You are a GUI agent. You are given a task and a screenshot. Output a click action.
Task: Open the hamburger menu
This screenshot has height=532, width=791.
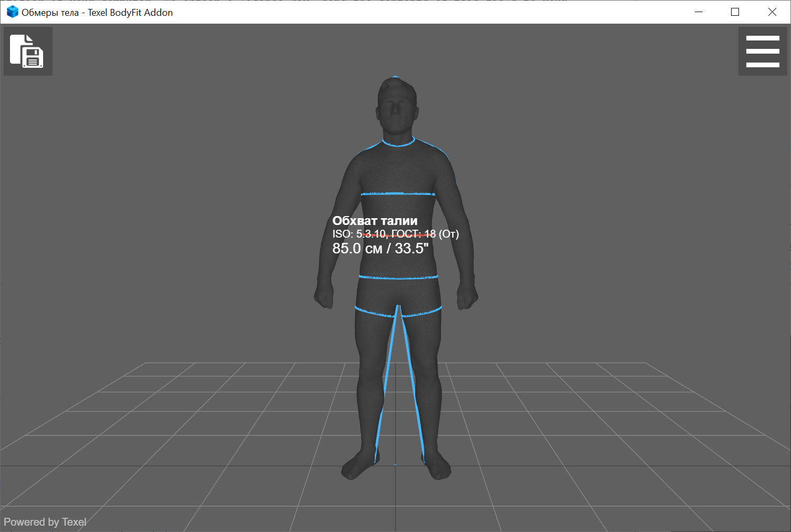(762, 51)
